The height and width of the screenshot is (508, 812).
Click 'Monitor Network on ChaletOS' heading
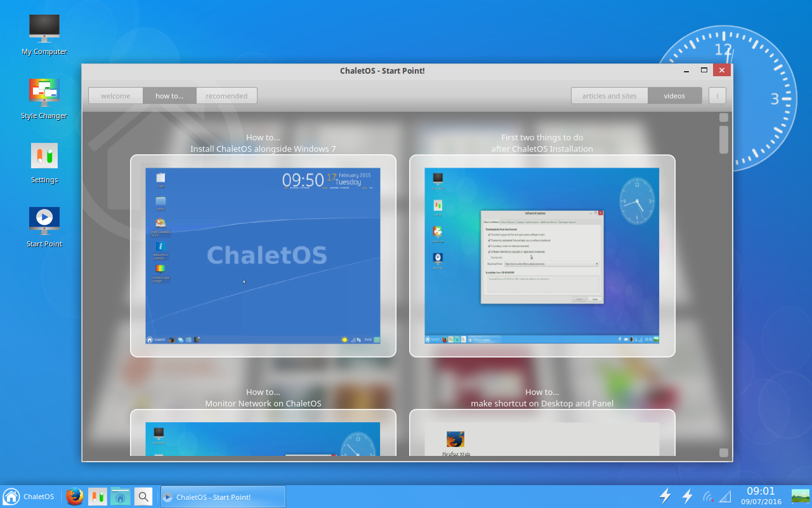click(263, 404)
